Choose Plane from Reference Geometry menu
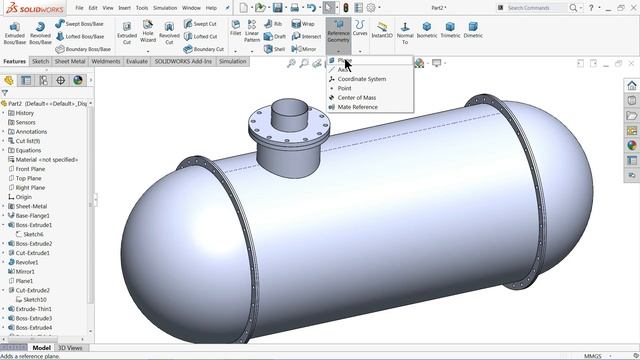The width and height of the screenshot is (640, 360). tap(370, 60)
